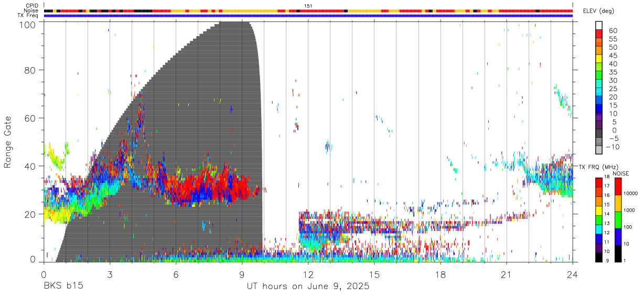Click the 100 tick on Range Gate axis

point(27,24)
